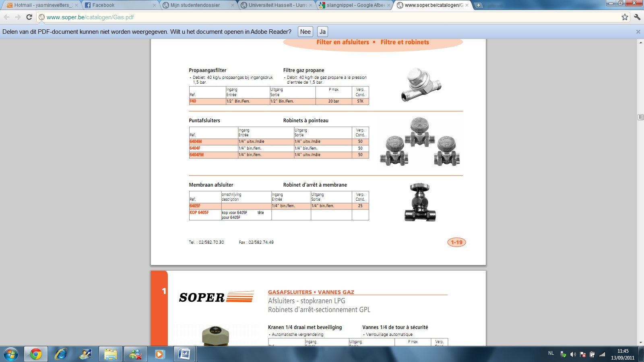Switch to the Facebook tab
Screen dimensions: 644x362
(x=103, y=5)
